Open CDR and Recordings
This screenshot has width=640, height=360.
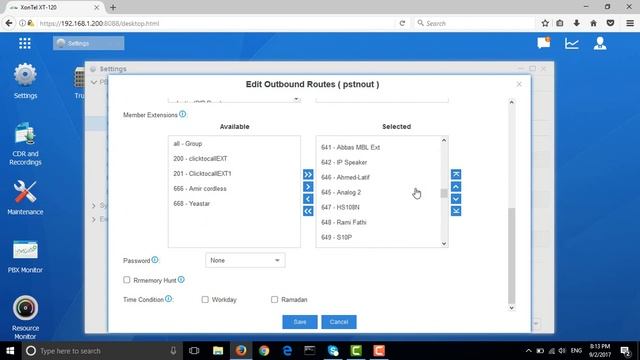25,144
